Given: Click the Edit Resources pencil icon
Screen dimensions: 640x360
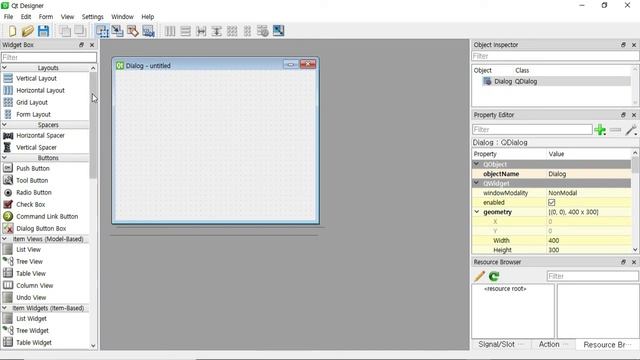Looking at the screenshot, I should click(x=479, y=276).
